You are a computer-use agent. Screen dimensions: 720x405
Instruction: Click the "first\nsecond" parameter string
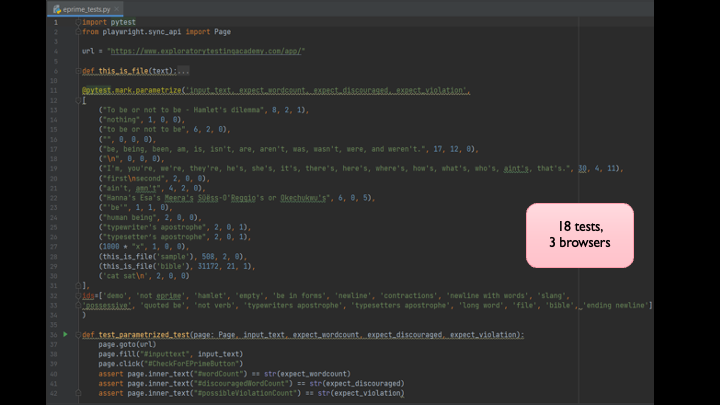(x=134, y=178)
